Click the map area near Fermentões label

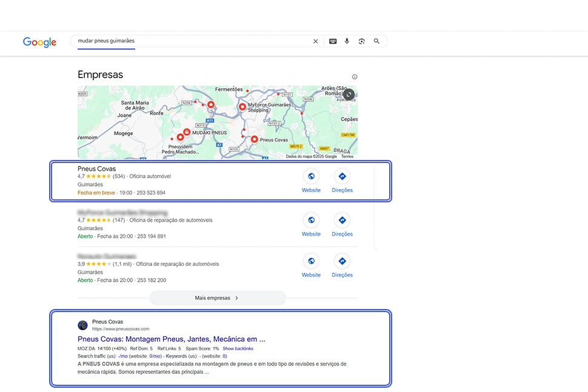click(229, 89)
